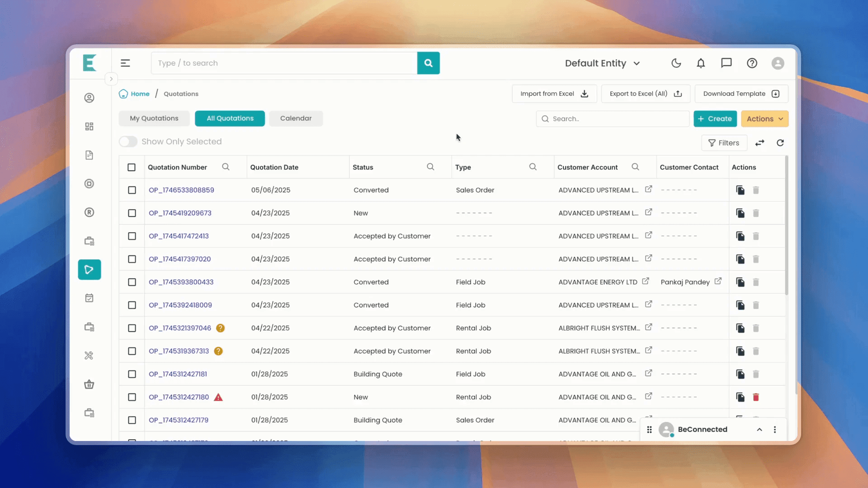Click the refresh table icon

pyautogui.click(x=780, y=143)
